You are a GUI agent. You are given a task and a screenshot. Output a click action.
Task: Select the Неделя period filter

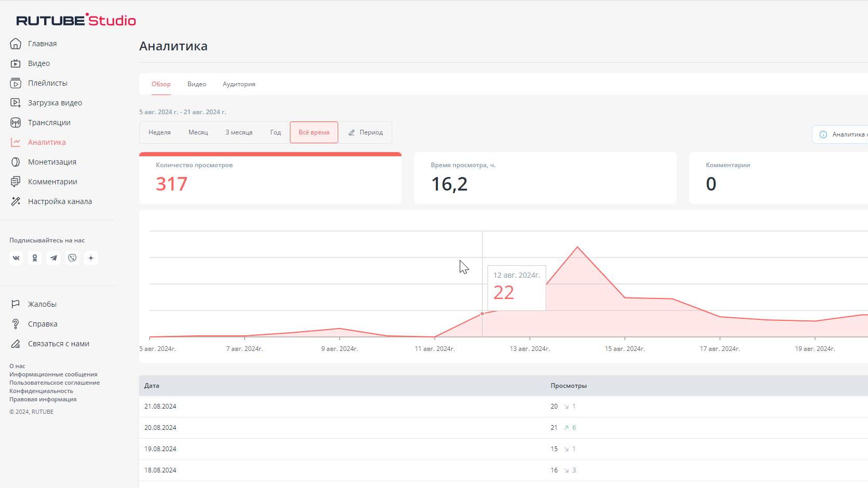(159, 132)
